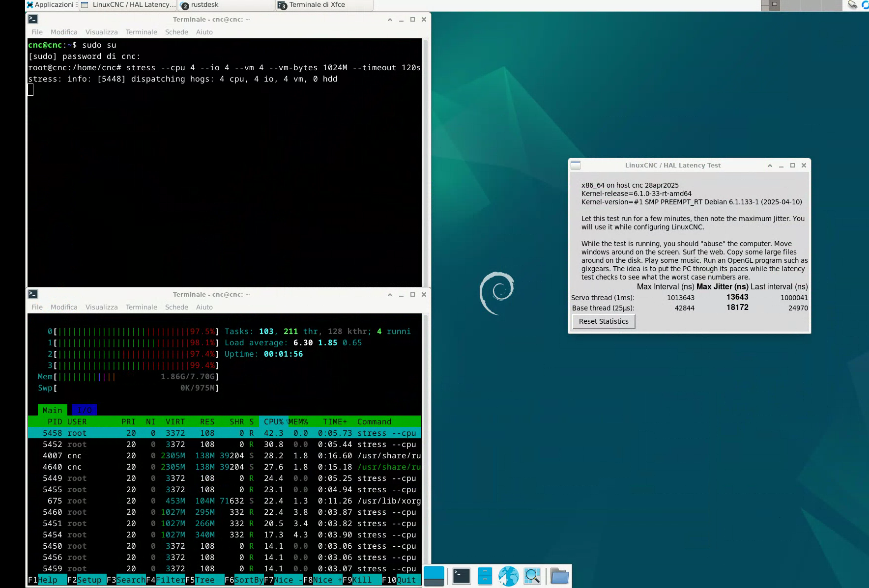Roll up the HAL Latency Test window

[x=770, y=166]
